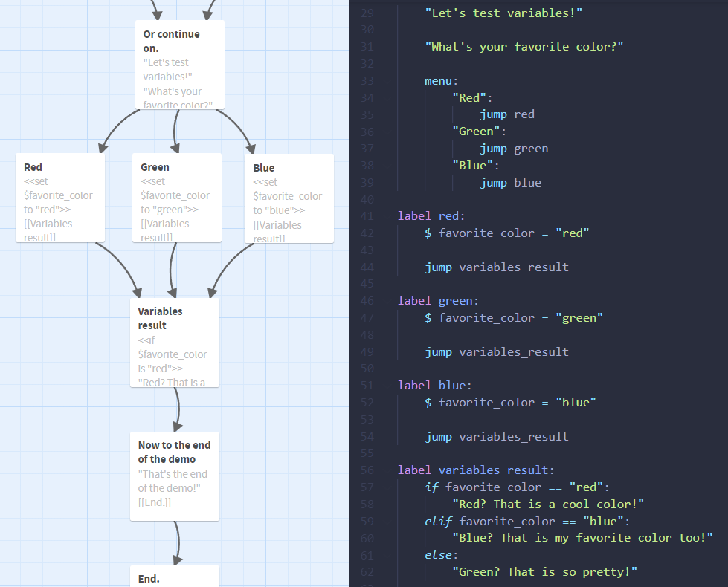Click the line $ favorite_color = "red"

pyautogui.click(x=507, y=233)
